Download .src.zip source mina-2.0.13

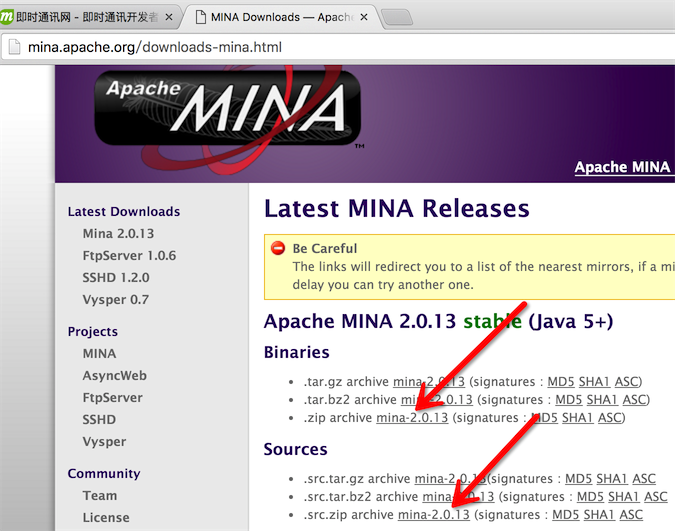coord(433,515)
